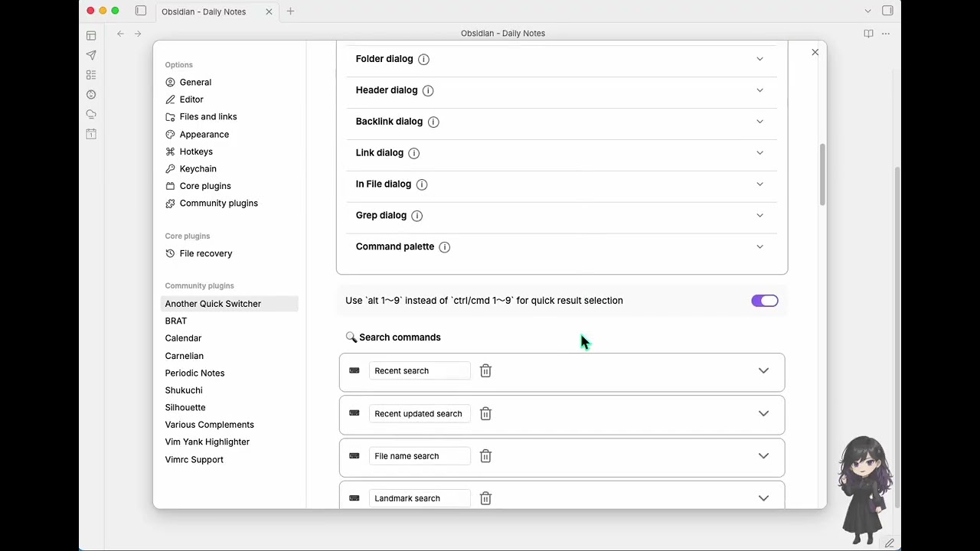The image size is (980, 551).
Task: Expand the In File dialog section chevron
Action: click(x=759, y=184)
